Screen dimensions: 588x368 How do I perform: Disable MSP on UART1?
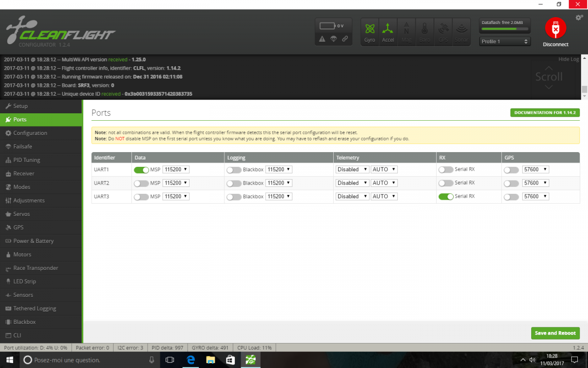click(141, 170)
